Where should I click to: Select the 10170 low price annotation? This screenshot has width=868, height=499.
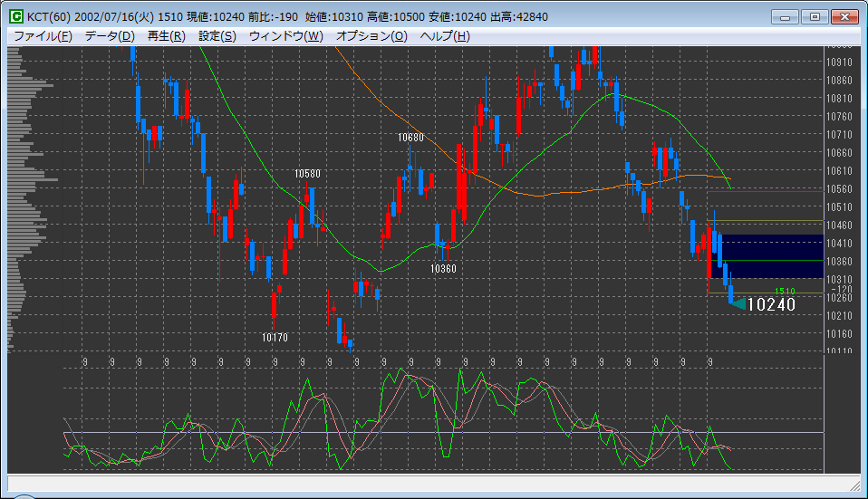click(x=275, y=337)
